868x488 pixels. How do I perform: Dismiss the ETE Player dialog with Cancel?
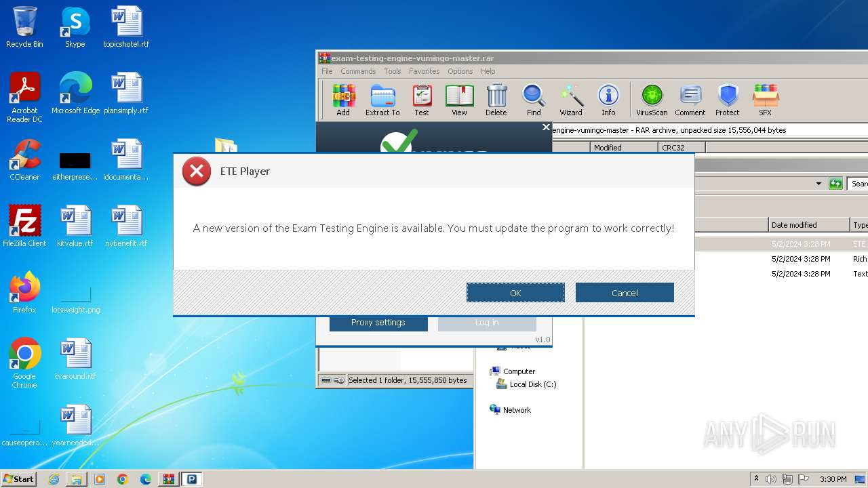pos(625,293)
